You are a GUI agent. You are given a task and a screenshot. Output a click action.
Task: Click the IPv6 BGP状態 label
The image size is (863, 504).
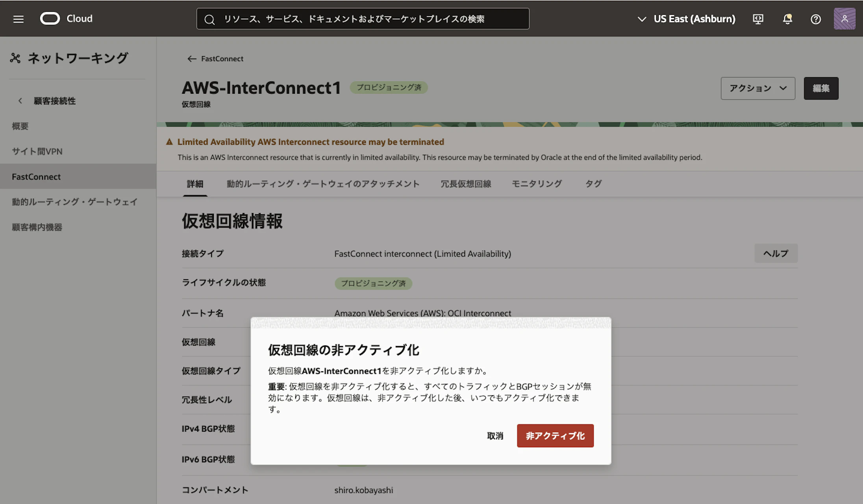click(208, 460)
